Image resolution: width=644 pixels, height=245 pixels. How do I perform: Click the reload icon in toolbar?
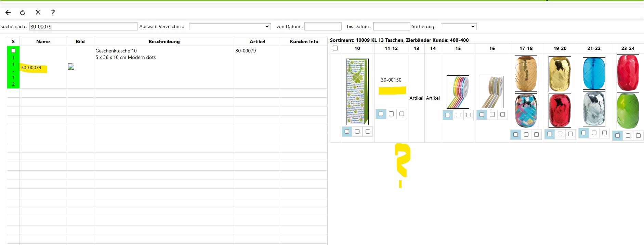tap(23, 13)
